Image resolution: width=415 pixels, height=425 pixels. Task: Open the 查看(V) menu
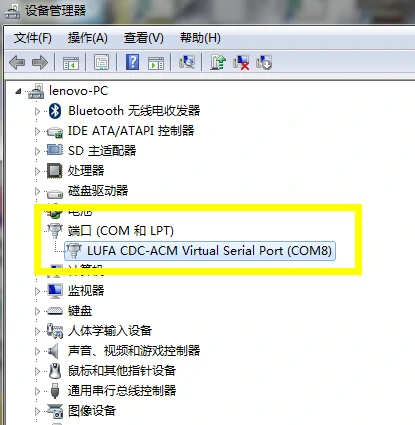[144, 38]
